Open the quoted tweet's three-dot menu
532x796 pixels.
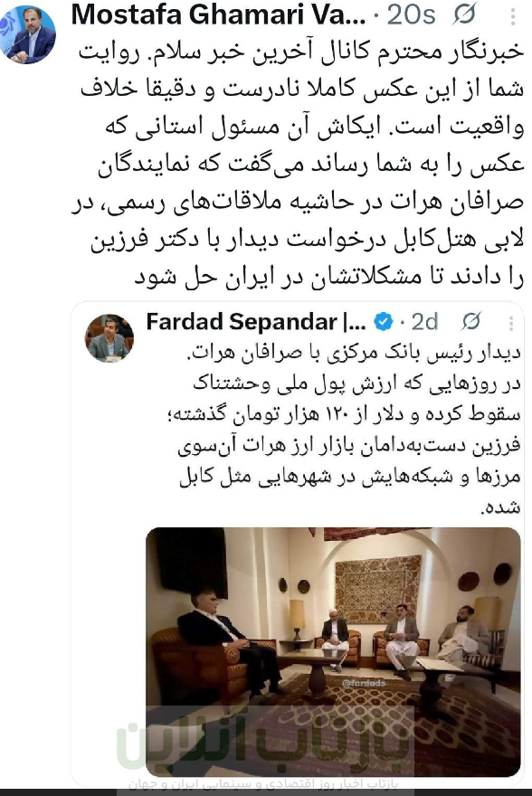click(x=511, y=324)
